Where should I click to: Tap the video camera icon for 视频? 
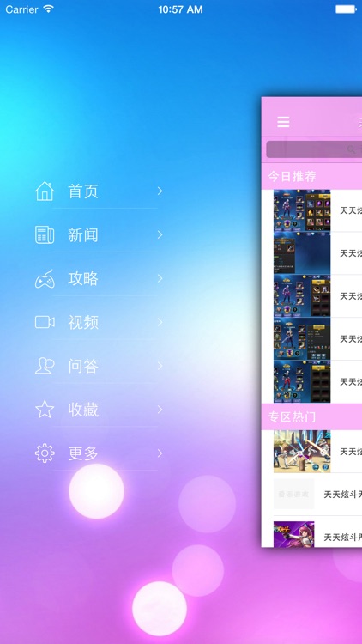(45, 322)
